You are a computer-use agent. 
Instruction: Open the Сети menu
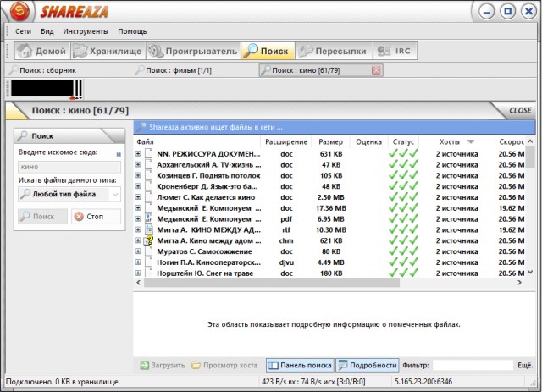[x=23, y=31]
